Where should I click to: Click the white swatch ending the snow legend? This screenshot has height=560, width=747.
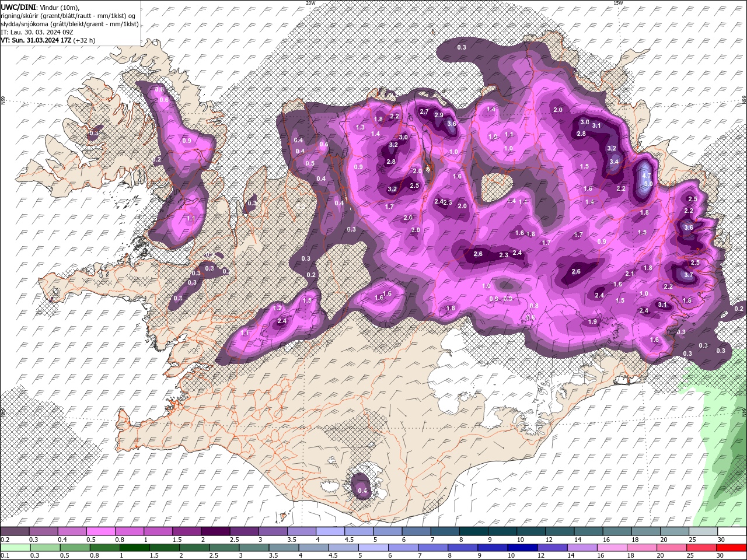(731, 531)
